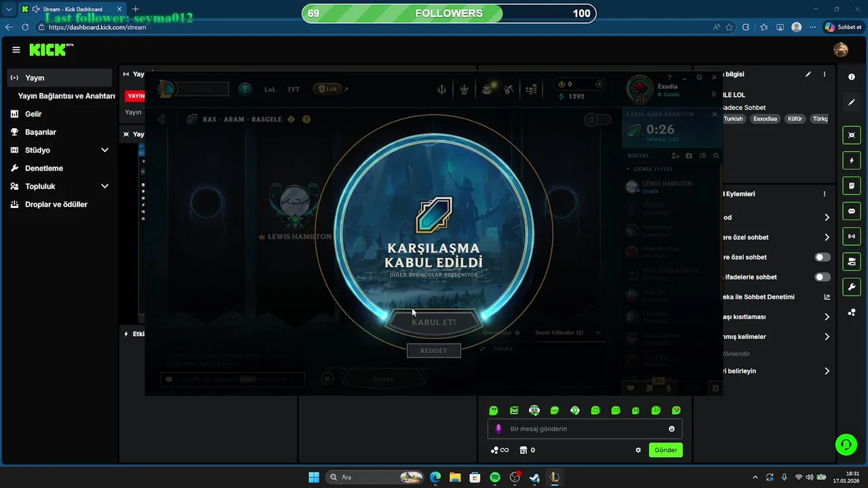
Task: Expand the 'nmış kelimeler' row chevron
Action: tap(827, 337)
